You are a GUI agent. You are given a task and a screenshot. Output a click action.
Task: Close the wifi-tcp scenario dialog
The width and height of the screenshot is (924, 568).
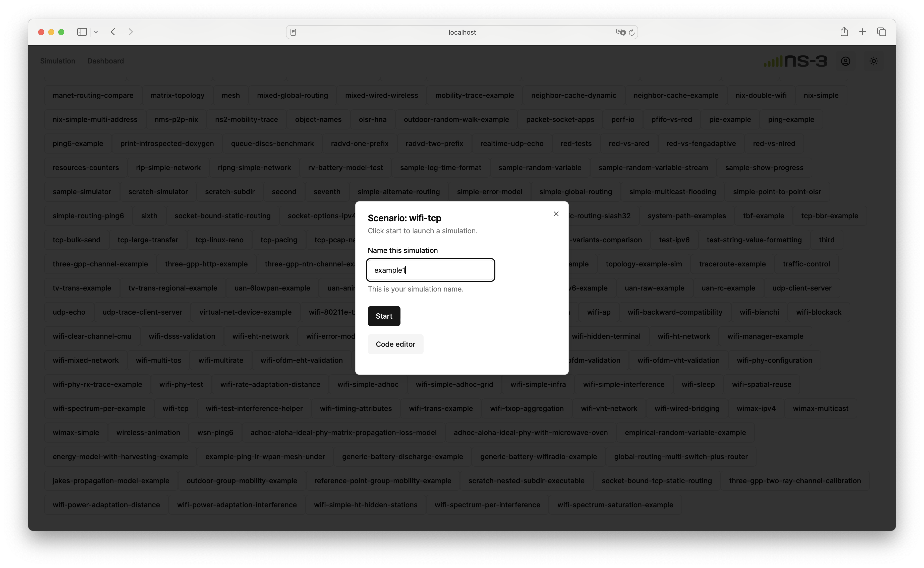coord(556,214)
